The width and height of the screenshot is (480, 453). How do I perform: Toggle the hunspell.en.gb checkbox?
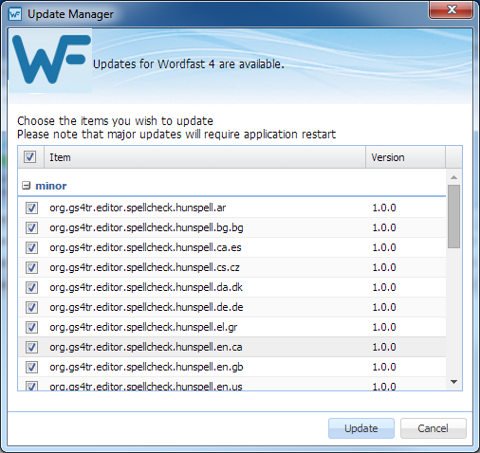coord(32,367)
